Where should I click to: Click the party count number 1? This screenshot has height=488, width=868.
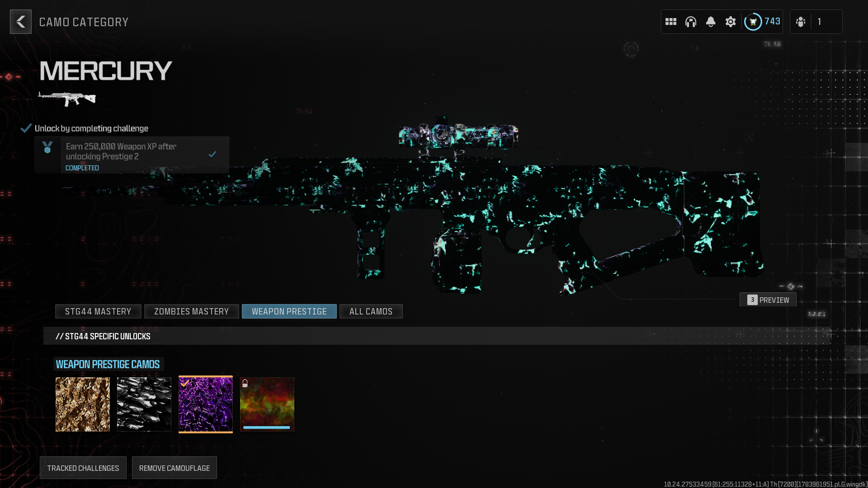[x=819, y=22]
